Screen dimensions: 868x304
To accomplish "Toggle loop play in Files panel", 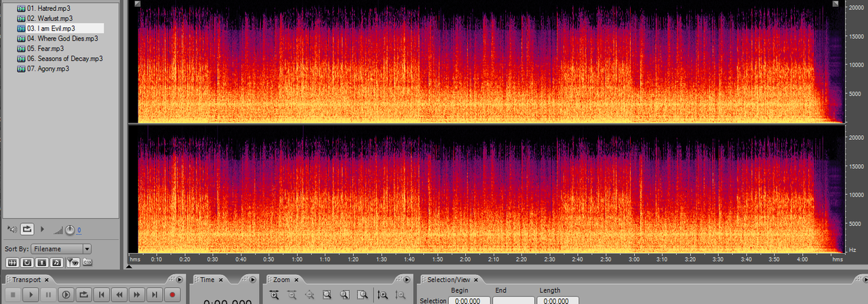I will coord(27,229).
